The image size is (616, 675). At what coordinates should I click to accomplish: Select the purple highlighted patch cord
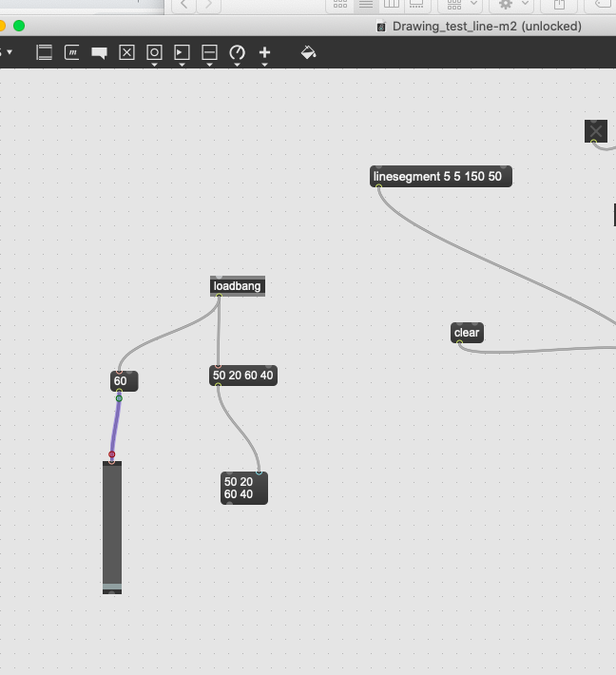(x=115, y=426)
